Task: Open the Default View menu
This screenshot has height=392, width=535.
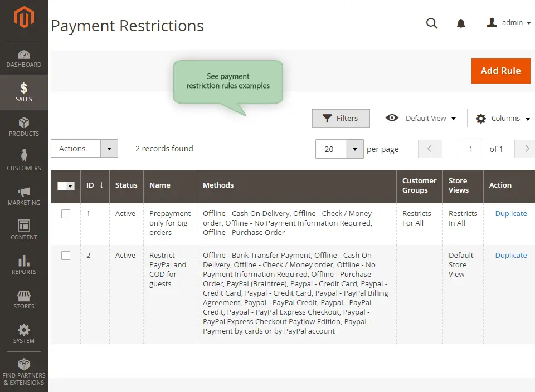Action: click(424, 118)
